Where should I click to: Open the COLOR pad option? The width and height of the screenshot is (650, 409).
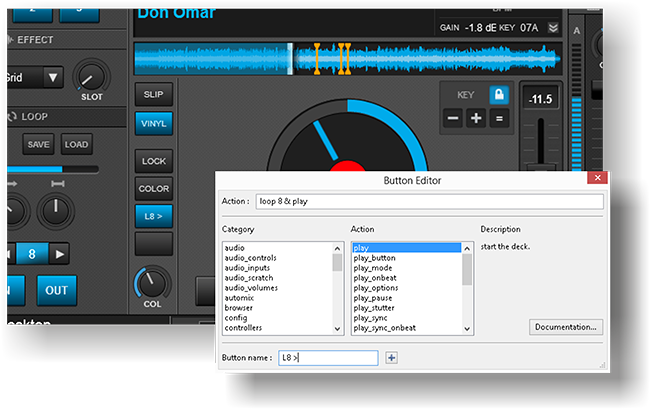(x=154, y=188)
